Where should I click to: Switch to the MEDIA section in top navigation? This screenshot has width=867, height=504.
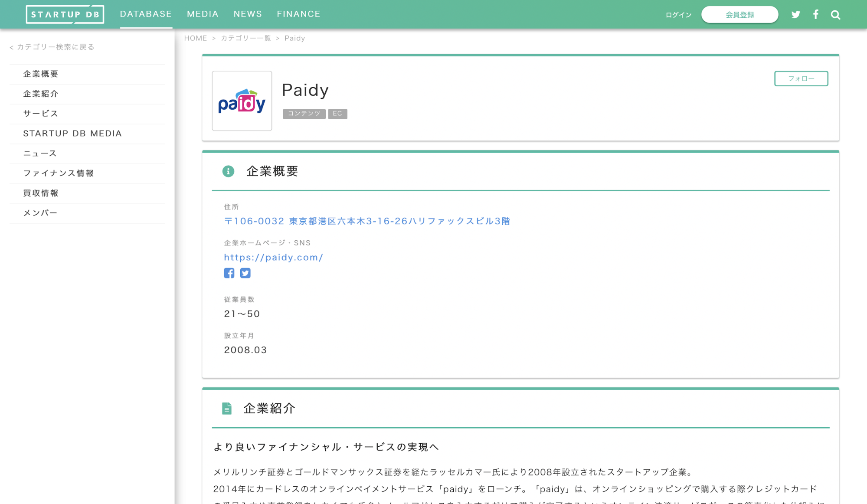click(202, 13)
